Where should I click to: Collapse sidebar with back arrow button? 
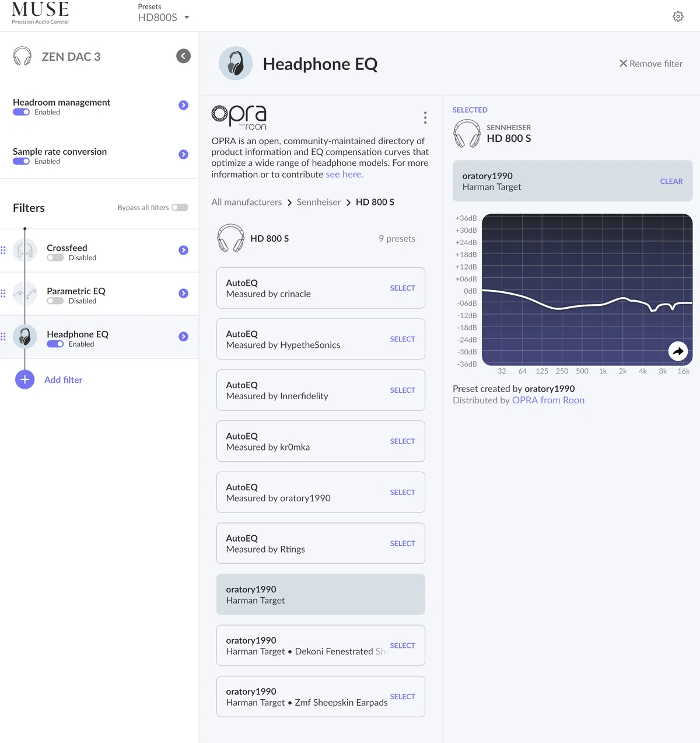(x=183, y=56)
